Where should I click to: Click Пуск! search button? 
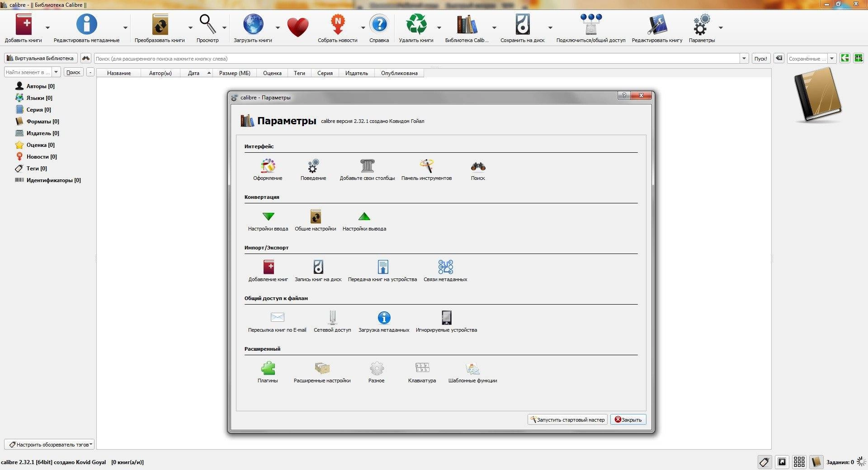tap(760, 58)
